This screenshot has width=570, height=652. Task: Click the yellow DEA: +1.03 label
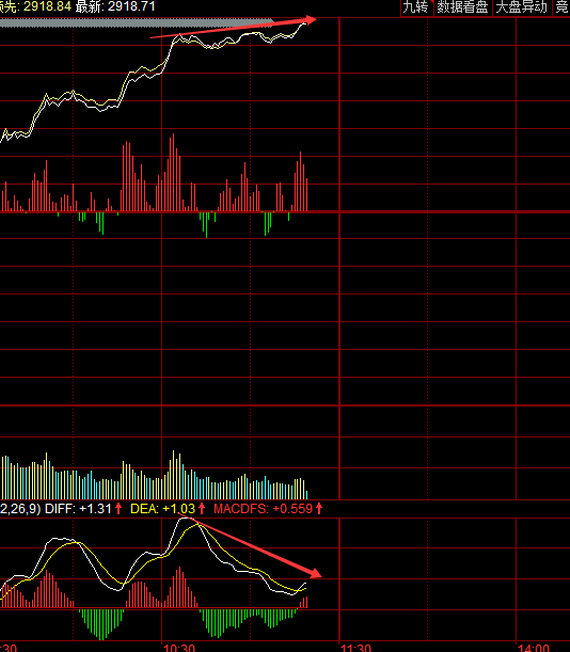[163, 509]
